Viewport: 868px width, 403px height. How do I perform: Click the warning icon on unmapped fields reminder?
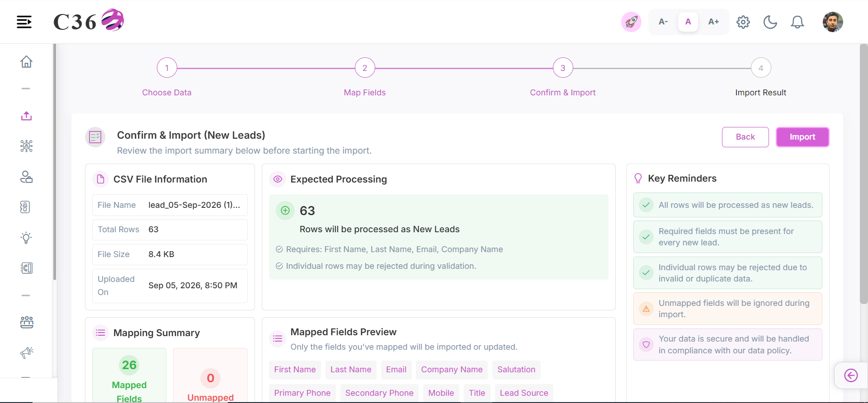(646, 309)
